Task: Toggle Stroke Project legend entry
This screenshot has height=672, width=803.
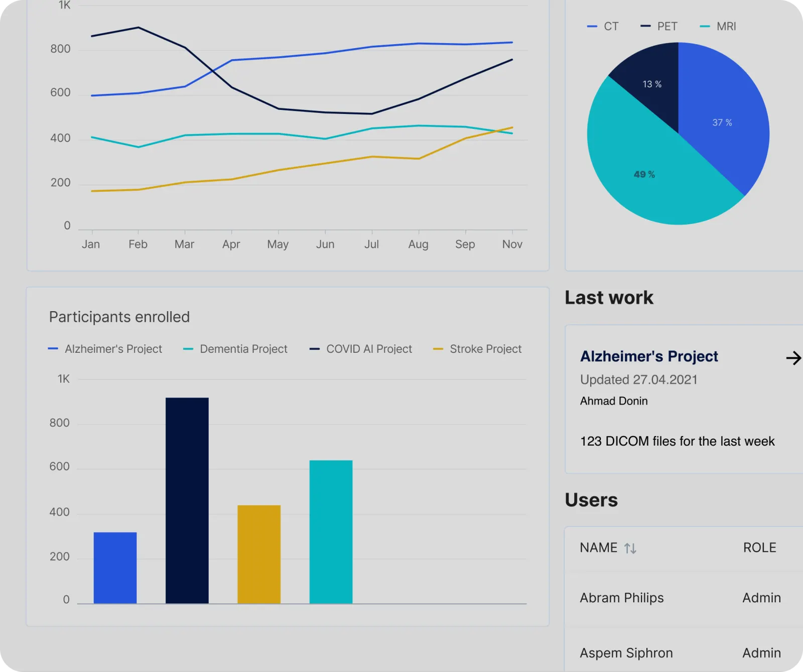Action: [478, 349]
